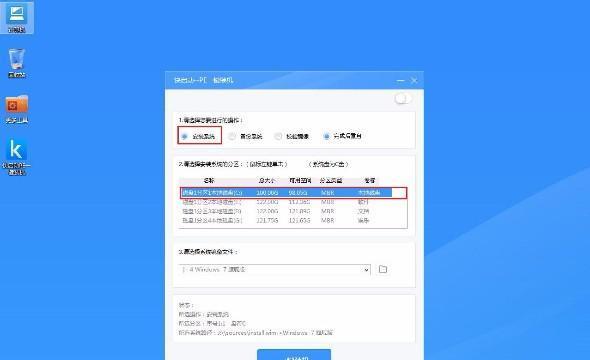This screenshot has width=590, height=360.
Task: Click the name column header in partition table
Action: (x=209, y=181)
